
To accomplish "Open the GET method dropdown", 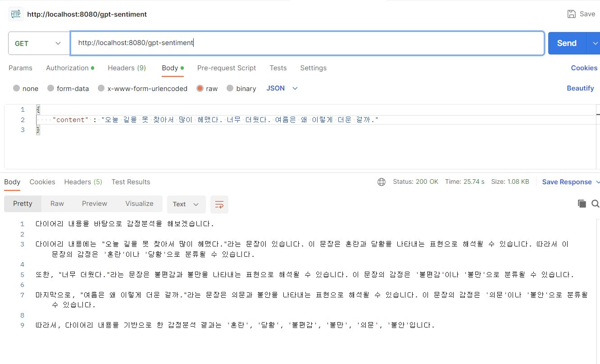I will coord(39,43).
